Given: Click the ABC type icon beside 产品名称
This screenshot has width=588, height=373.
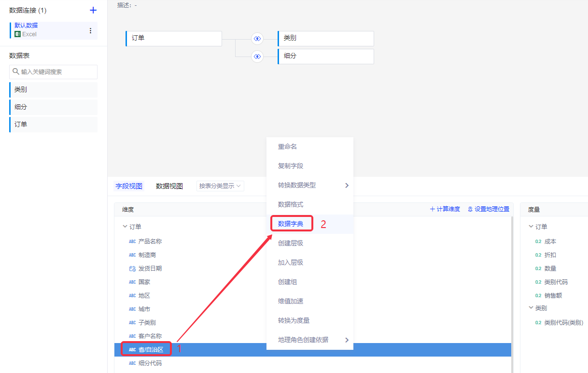Looking at the screenshot, I should pos(132,242).
